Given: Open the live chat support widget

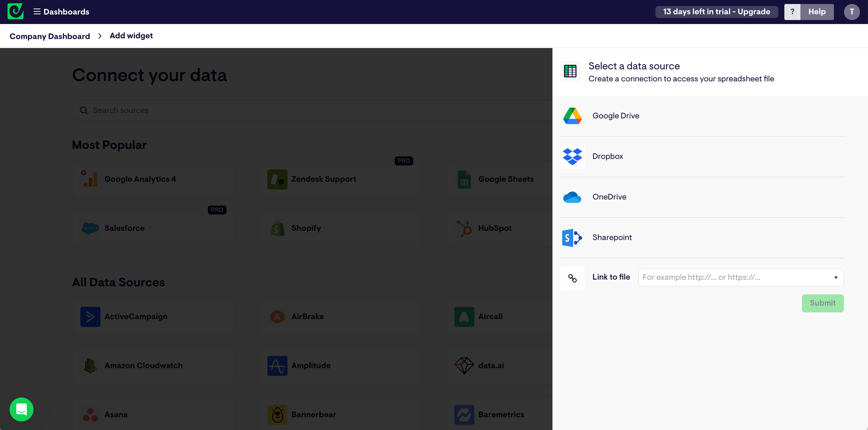Looking at the screenshot, I should pyautogui.click(x=22, y=410).
